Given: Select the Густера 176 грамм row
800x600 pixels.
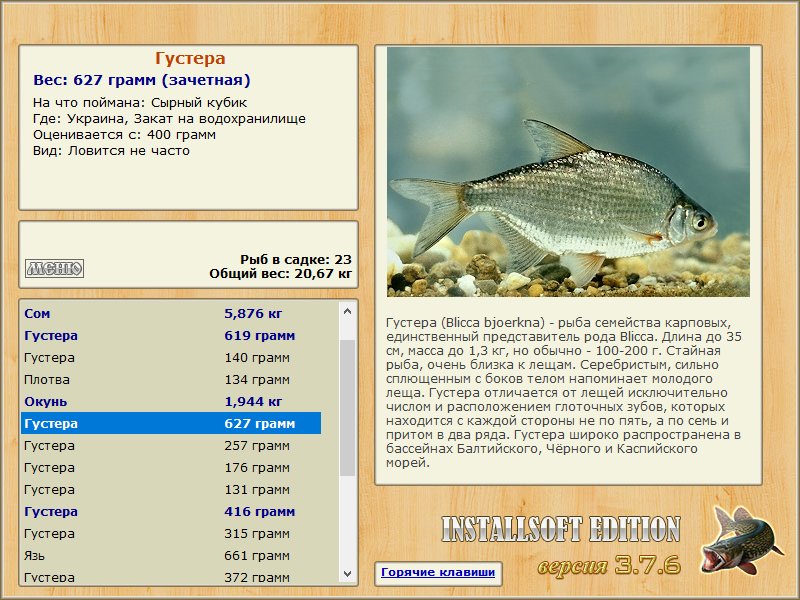Looking at the screenshot, I should [171, 467].
